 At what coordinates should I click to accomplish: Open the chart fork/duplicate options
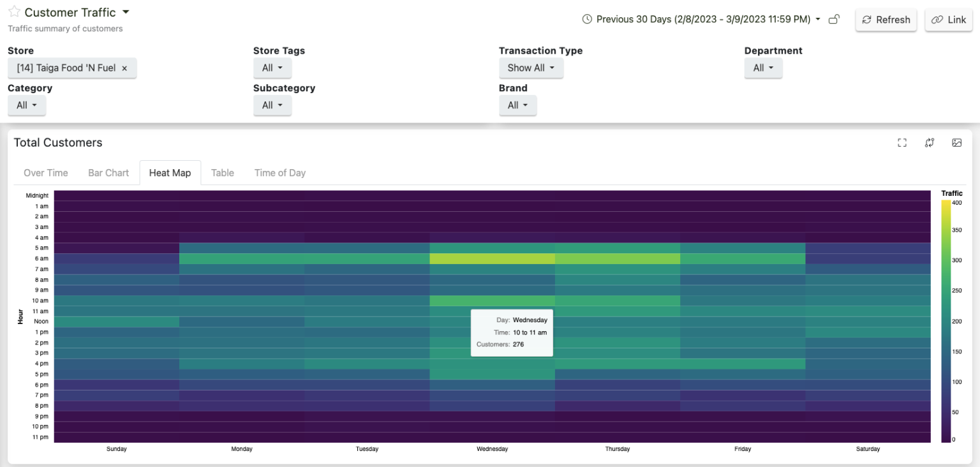[929, 142]
